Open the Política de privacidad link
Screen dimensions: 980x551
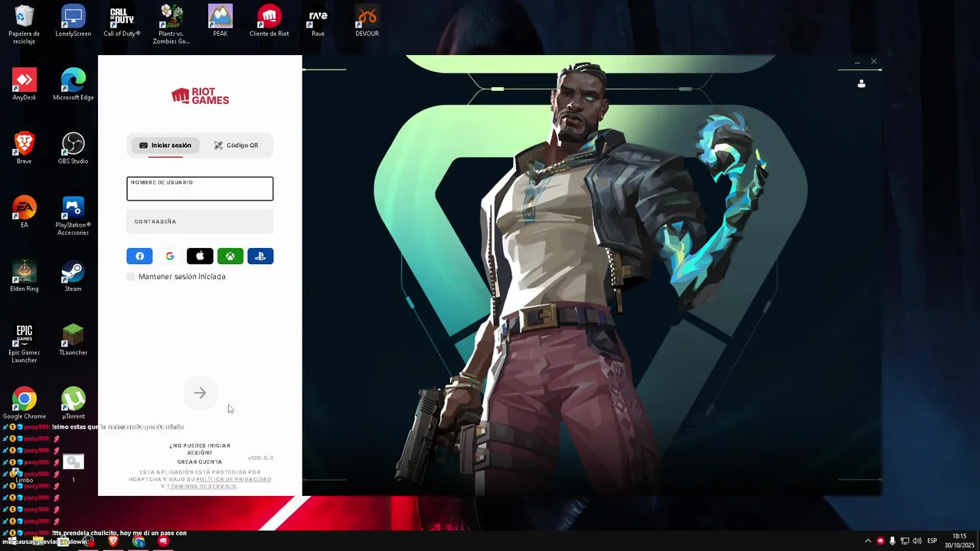[234, 479]
